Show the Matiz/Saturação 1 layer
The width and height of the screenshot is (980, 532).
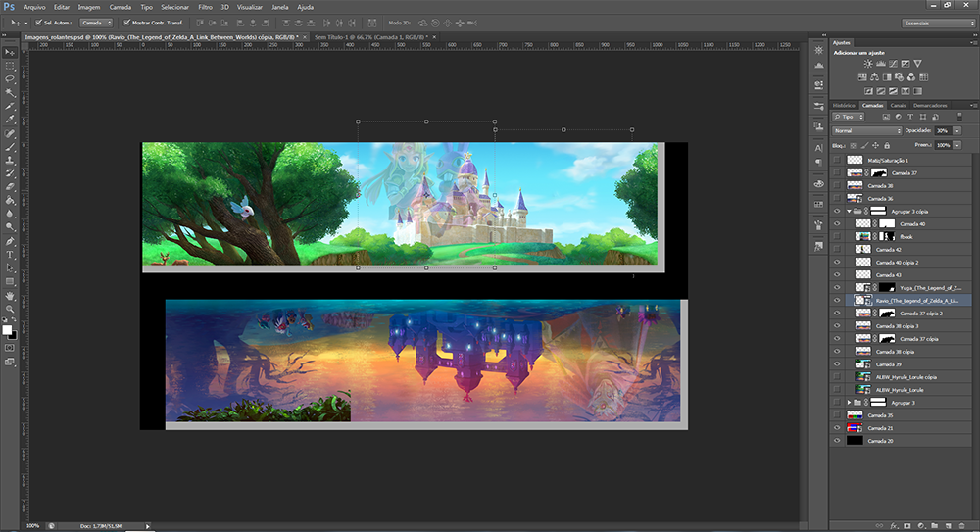point(837,160)
